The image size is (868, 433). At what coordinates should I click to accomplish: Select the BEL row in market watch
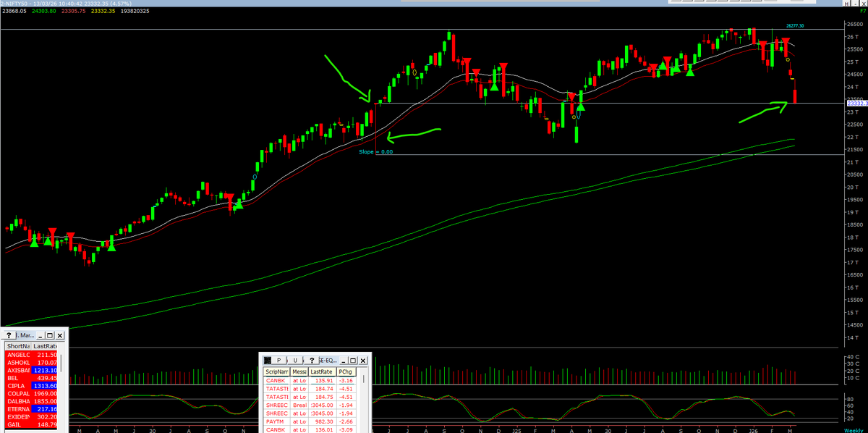tap(32, 378)
